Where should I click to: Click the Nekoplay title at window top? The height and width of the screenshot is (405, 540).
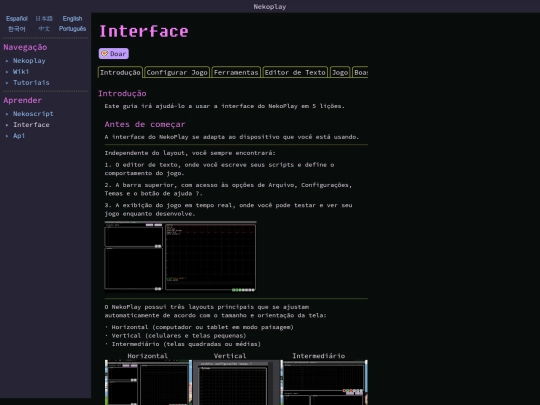(270, 7)
